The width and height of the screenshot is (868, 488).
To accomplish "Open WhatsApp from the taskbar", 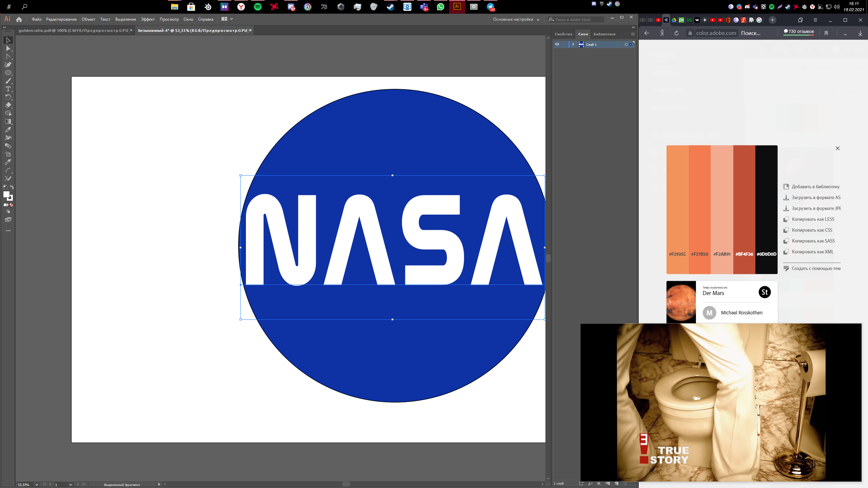I will pos(440,7).
